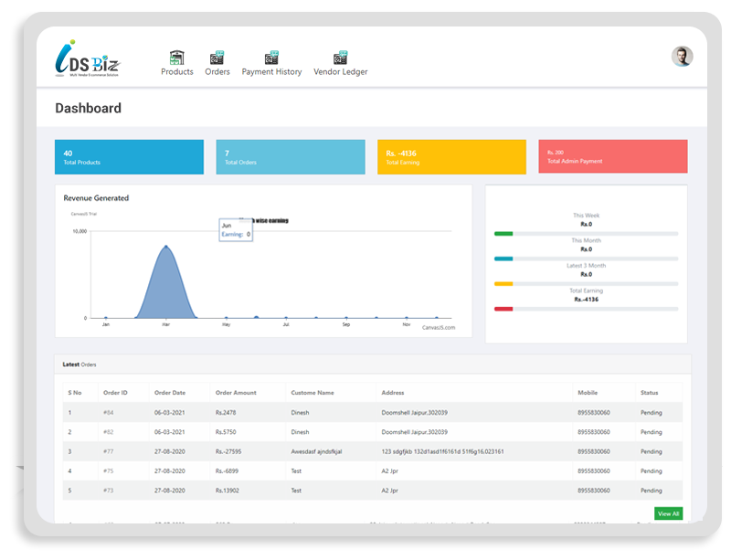Select the June earning tooltip on the chart

click(236, 228)
